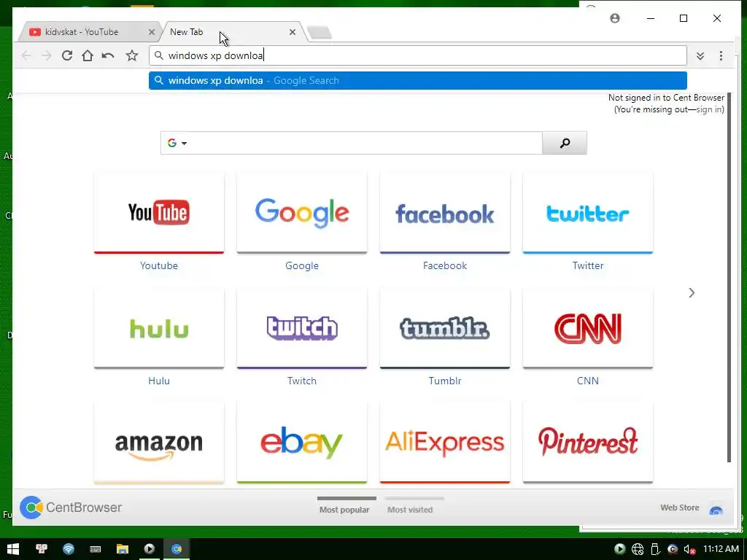The height and width of the screenshot is (560, 747).
Task: Open the Amazon speed dial tile
Action: (158, 443)
